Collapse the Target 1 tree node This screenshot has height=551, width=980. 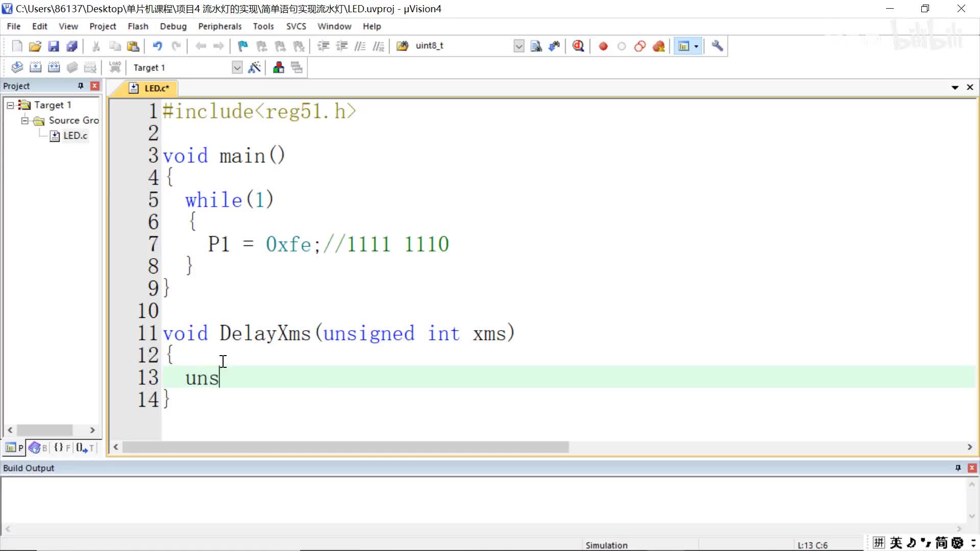(10, 105)
